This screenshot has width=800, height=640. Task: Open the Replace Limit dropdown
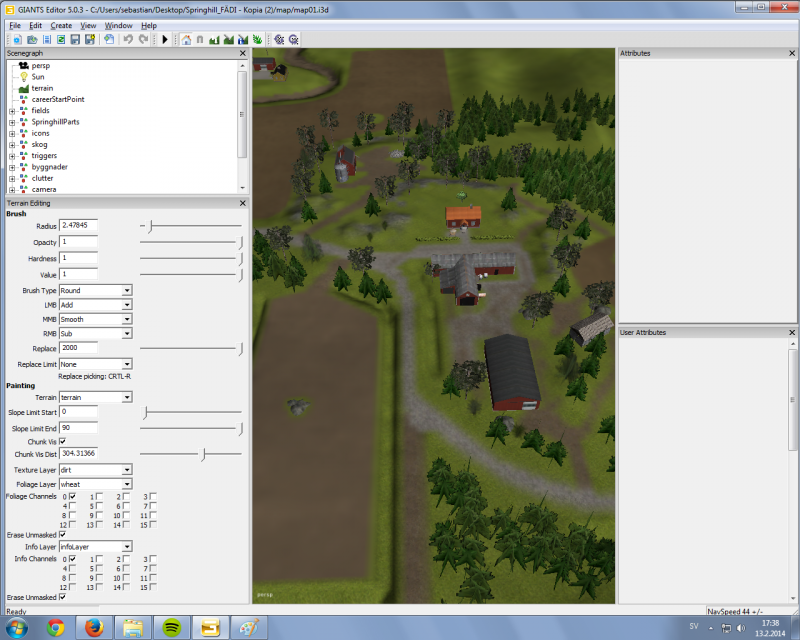click(127, 364)
